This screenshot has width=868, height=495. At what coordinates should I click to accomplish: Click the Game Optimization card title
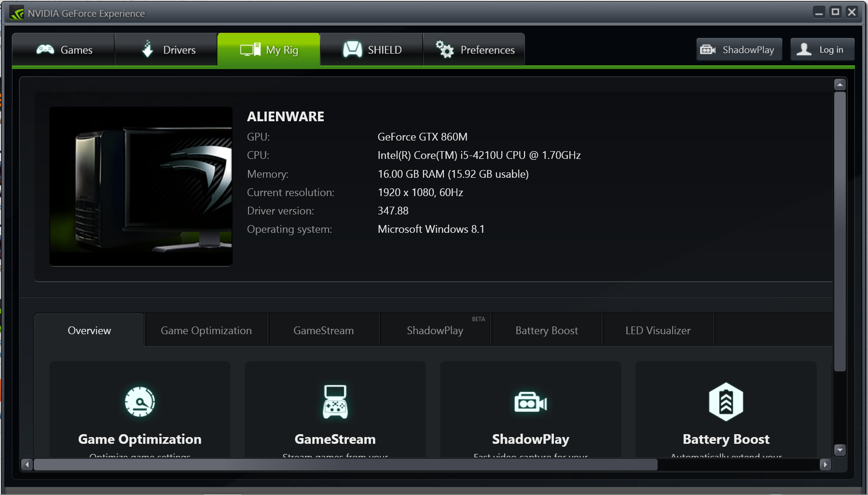pos(140,439)
